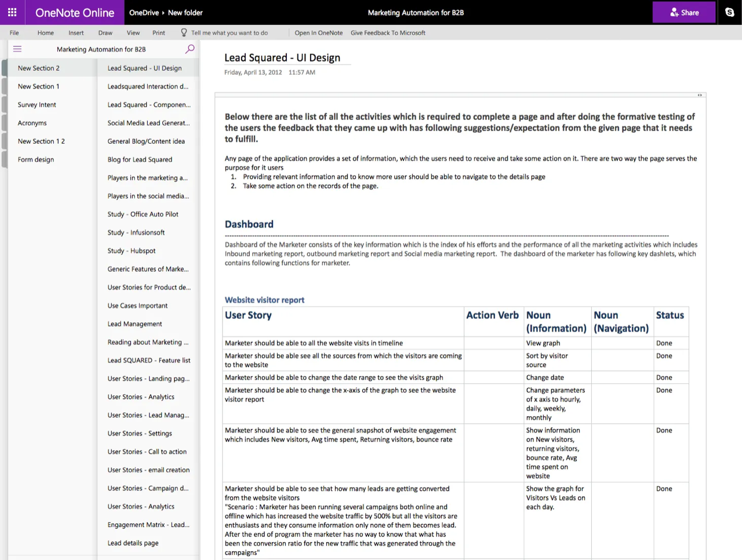Select the Form design section
Screen dimensions: 742x560
(x=52, y=159)
